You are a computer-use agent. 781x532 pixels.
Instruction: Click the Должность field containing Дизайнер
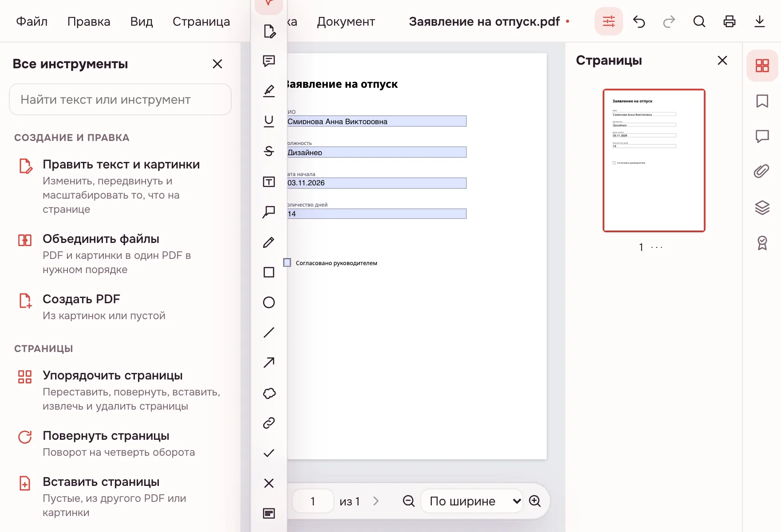click(376, 152)
